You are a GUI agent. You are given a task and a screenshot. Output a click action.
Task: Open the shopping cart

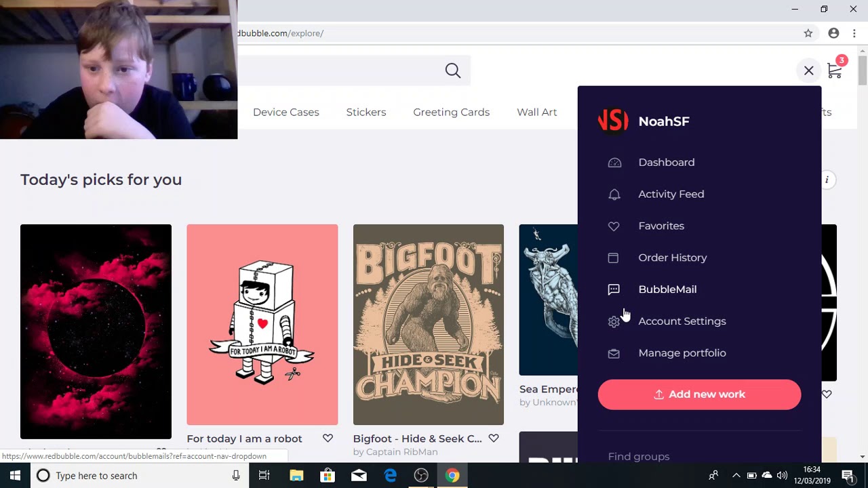pos(835,70)
